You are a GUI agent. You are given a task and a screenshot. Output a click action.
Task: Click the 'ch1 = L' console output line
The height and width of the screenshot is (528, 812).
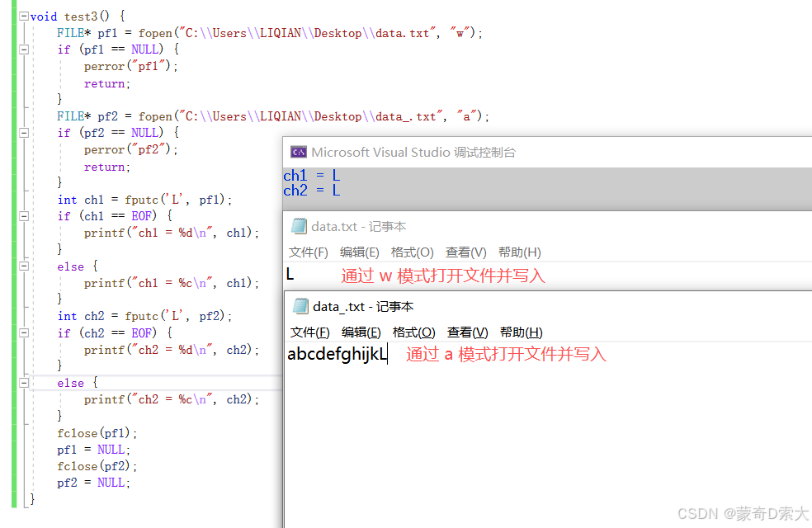[x=312, y=176]
